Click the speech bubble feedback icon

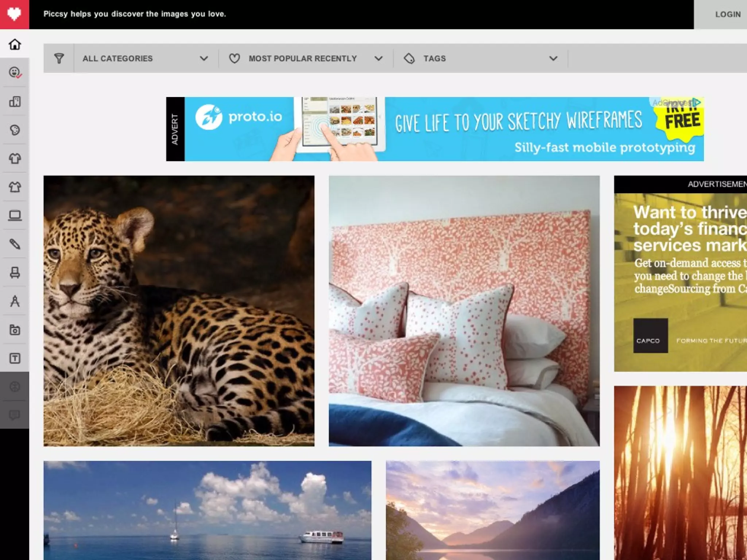[x=15, y=415]
